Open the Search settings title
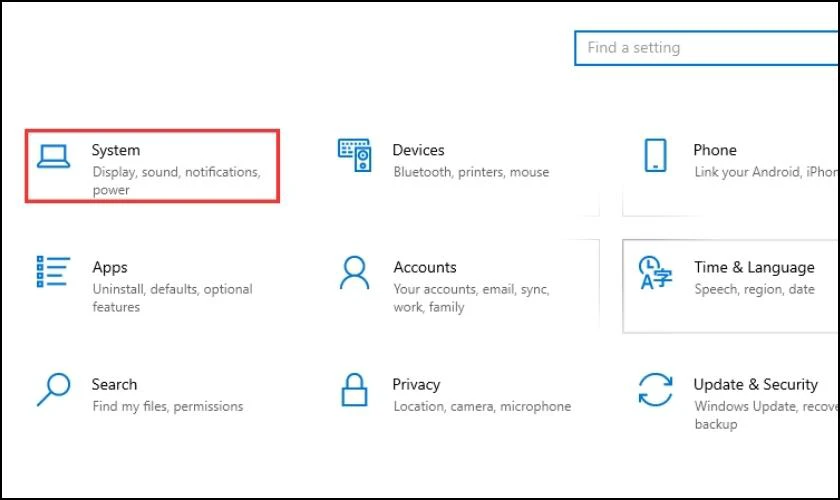Image resolution: width=840 pixels, height=500 pixels. click(114, 384)
